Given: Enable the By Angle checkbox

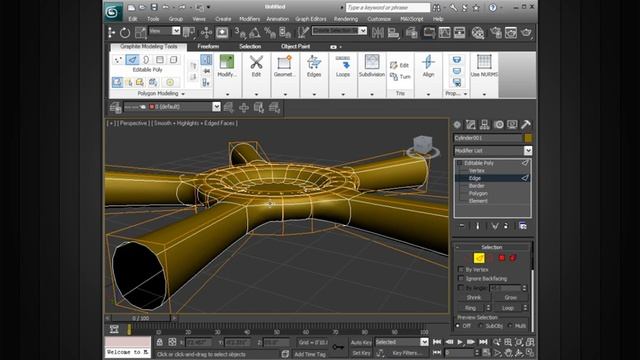Looking at the screenshot, I should 461,288.
